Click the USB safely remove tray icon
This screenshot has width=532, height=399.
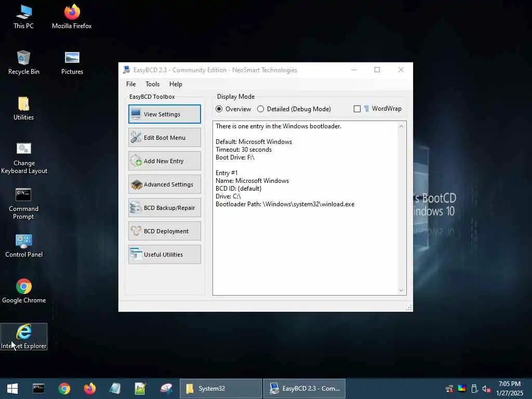(474, 389)
